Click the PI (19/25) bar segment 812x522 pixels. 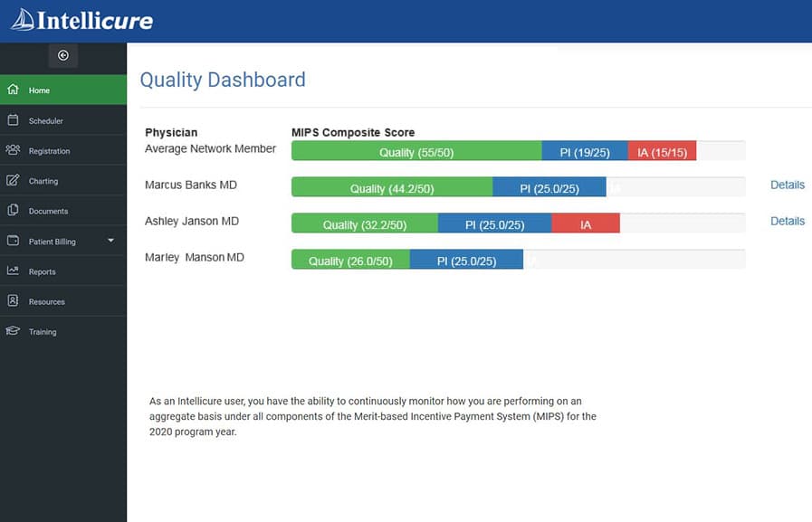[585, 150]
